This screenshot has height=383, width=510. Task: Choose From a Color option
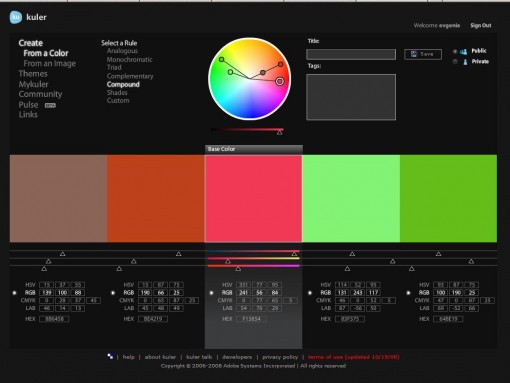click(46, 53)
